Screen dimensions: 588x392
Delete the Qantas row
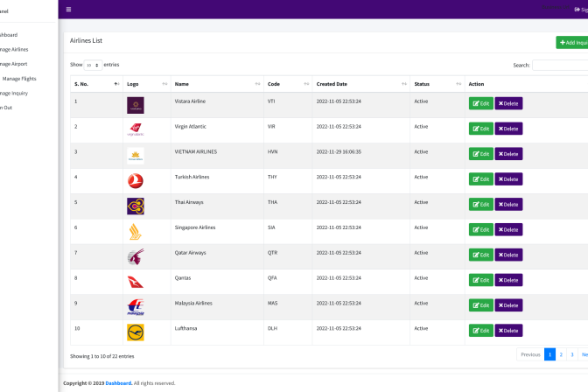(x=508, y=280)
